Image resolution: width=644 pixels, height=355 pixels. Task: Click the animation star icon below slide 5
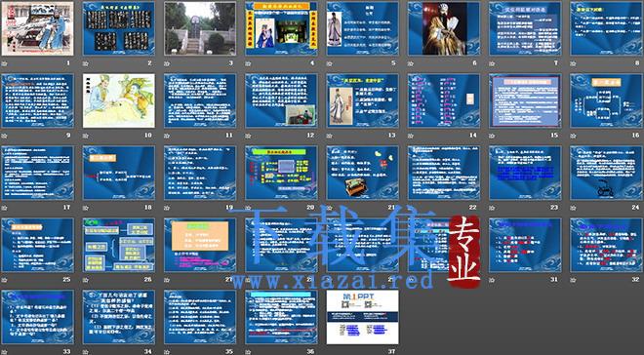coord(330,63)
